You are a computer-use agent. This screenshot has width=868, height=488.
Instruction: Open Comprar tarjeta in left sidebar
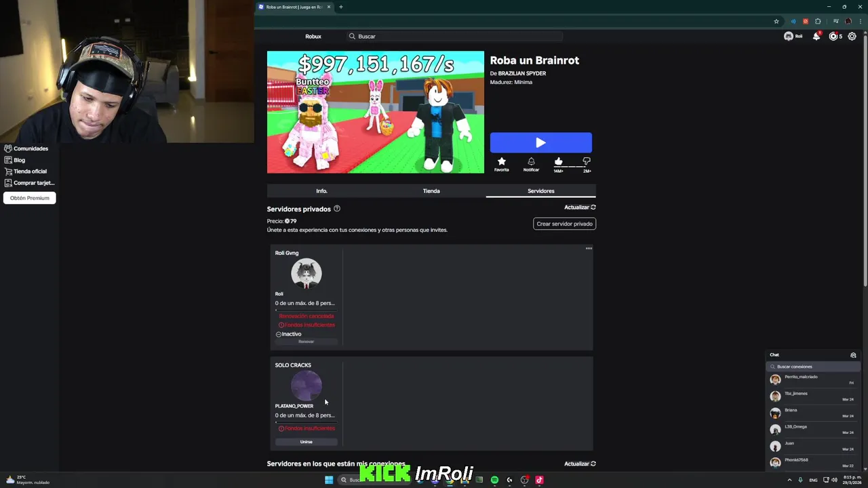(29, 183)
